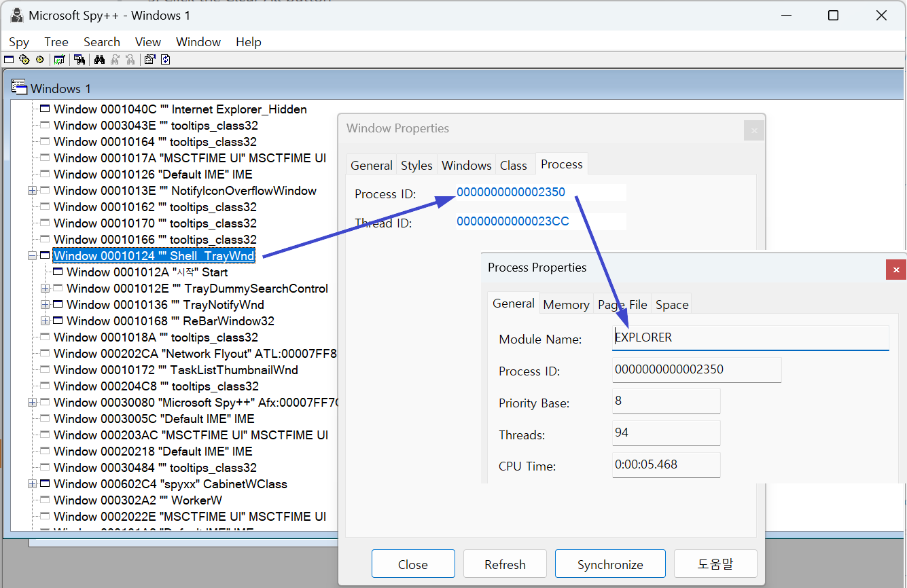Open the Memory tab in Process Properties
The height and width of the screenshot is (588, 907).
(566, 305)
